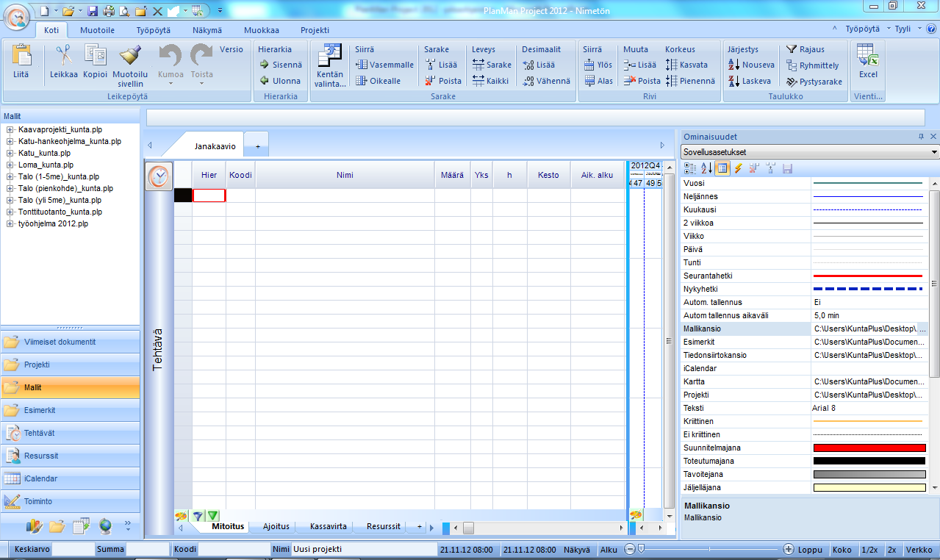Viewport: 940px width, 560px height.
Task: Click the round PlanMan application button
Action: coord(18,15)
